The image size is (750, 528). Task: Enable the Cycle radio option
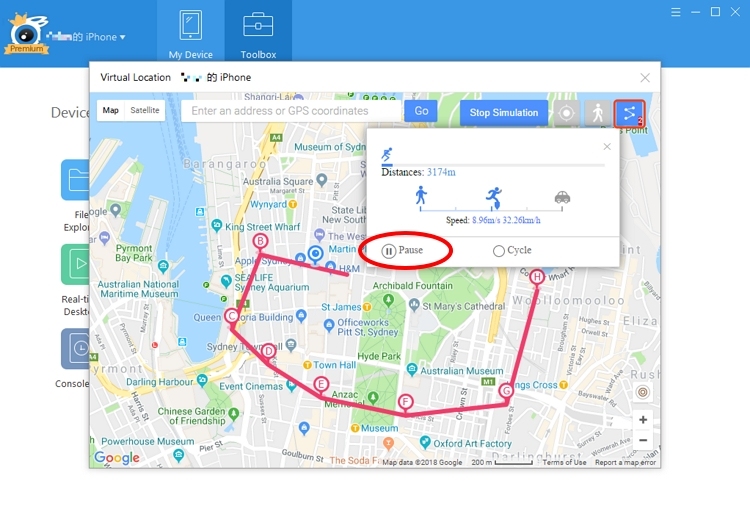(x=499, y=251)
